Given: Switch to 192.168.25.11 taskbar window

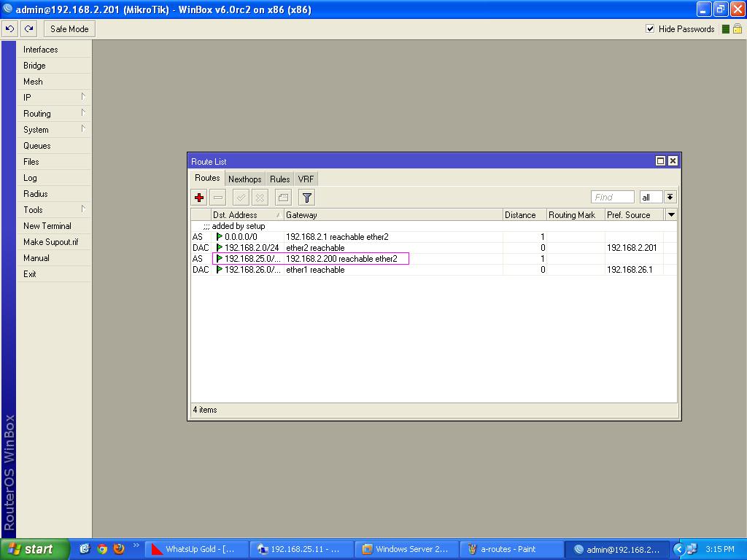Looking at the screenshot, I should click(x=302, y=549).
